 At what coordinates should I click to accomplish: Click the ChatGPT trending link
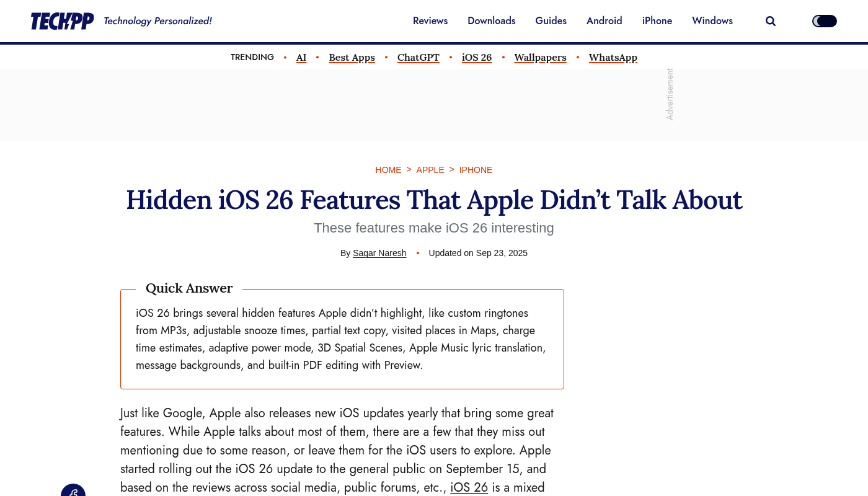click(x=418, y=58)
